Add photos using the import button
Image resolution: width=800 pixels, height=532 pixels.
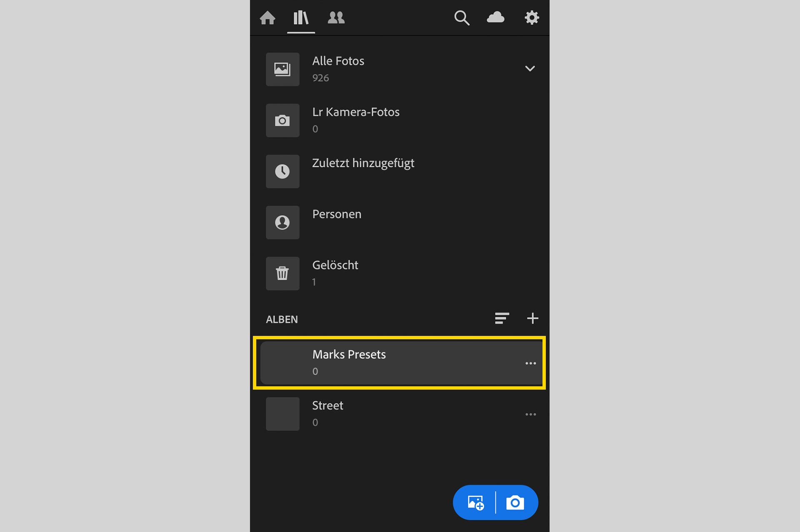pos(475,503)
